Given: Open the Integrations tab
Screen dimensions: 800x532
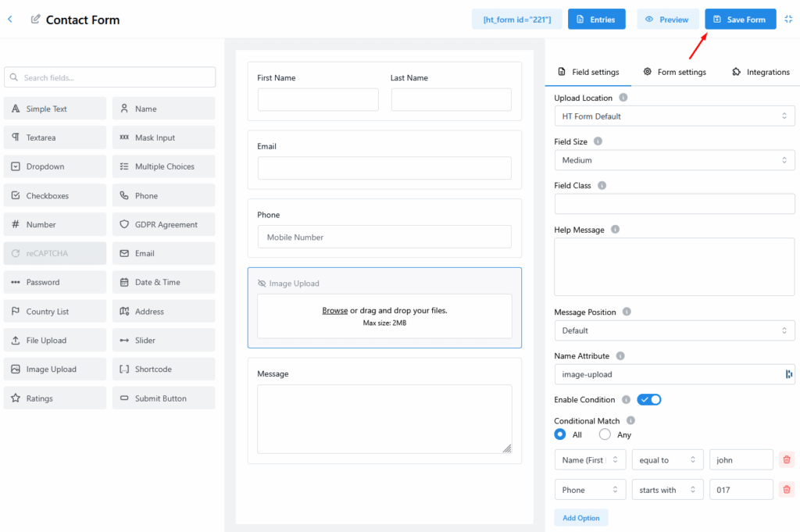Looking at the screenshot, I should click(x=761, y=72).
